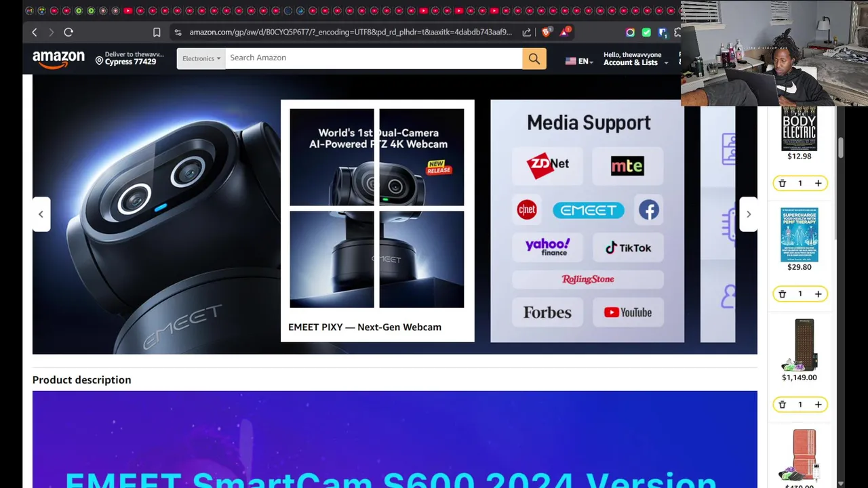Open the Electronics search category dropdown
The image size is (868, 488).
click(201, 58)
